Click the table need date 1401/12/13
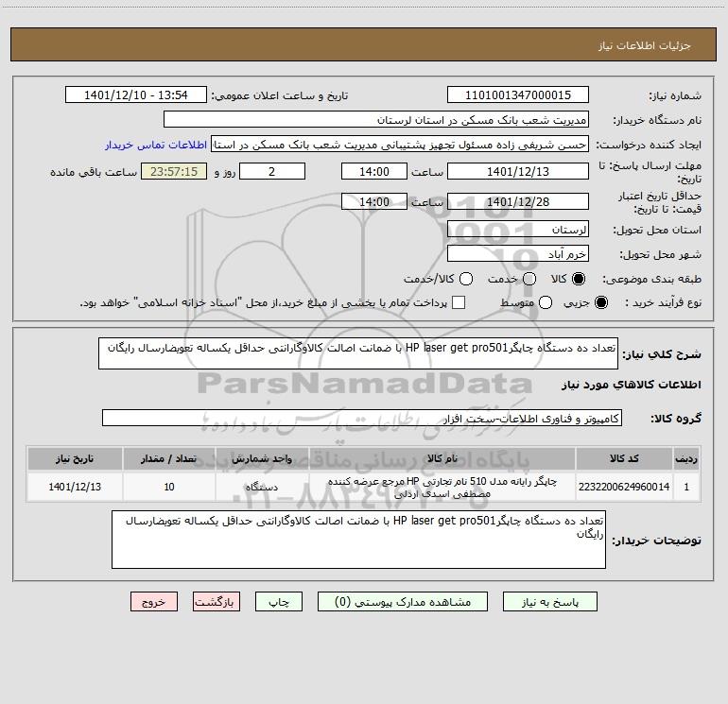The width and height of the screenshot is (728, 704). 75,487
